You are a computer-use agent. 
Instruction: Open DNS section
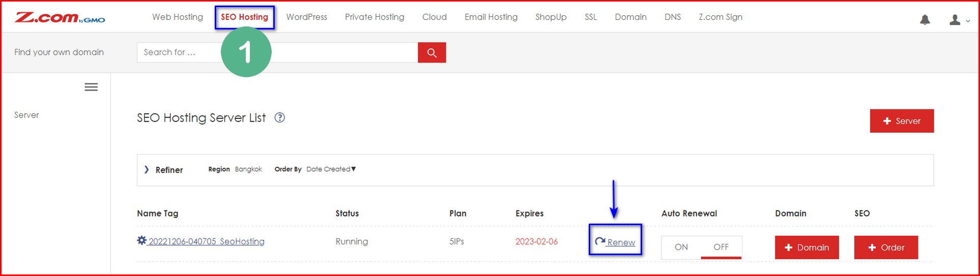coord(673,17)
